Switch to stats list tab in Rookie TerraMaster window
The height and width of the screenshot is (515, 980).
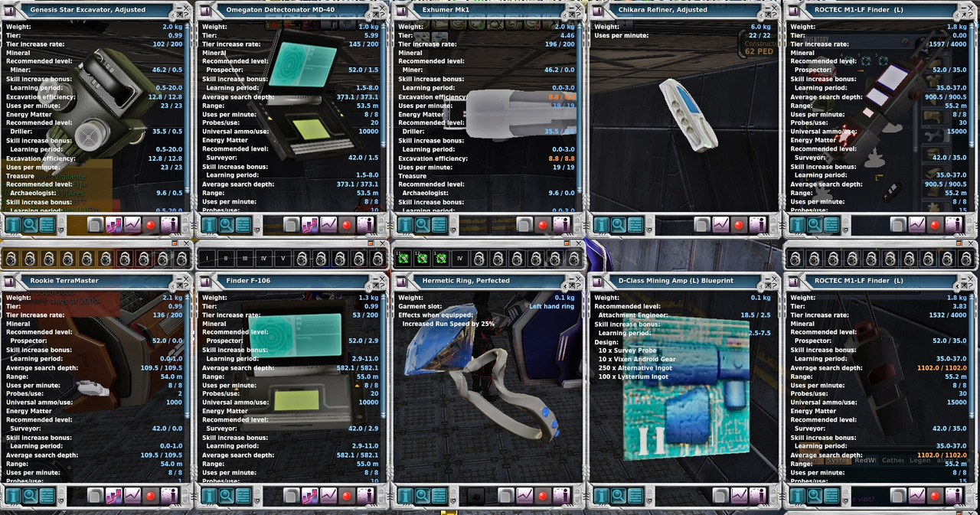47,496
